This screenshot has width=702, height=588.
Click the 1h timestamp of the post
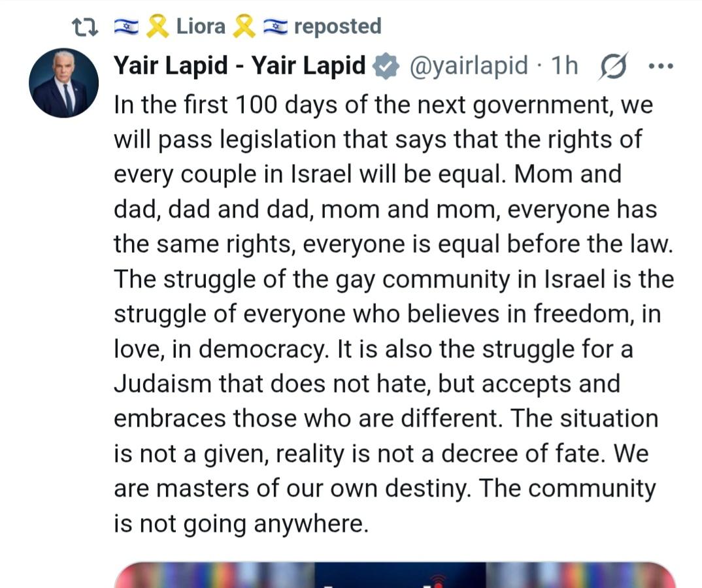565,66
